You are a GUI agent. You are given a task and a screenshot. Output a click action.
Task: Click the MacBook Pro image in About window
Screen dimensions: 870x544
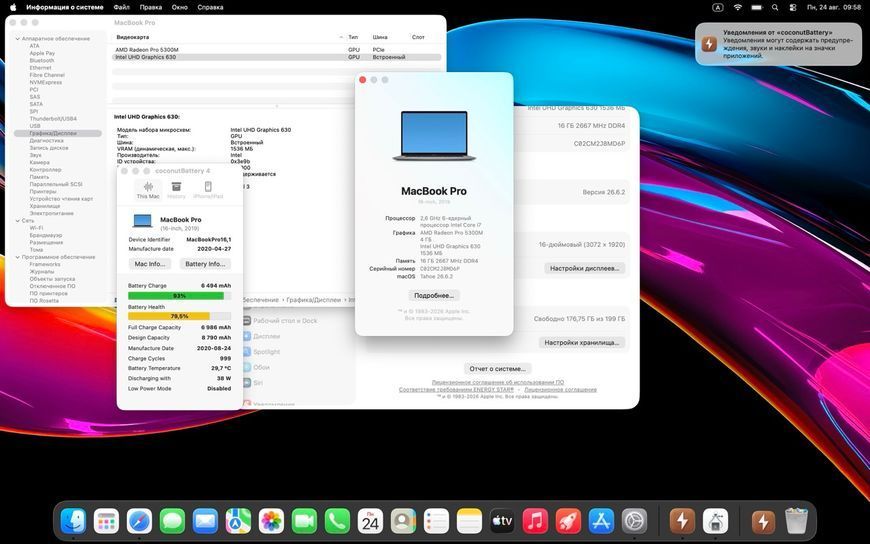(x=434, y=136)
